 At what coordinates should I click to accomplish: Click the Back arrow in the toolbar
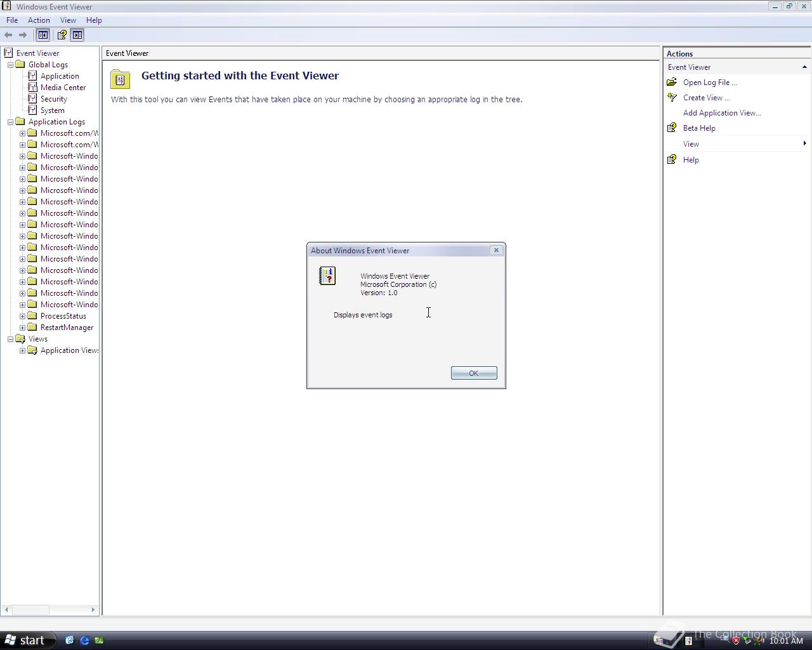pos(8,35)
